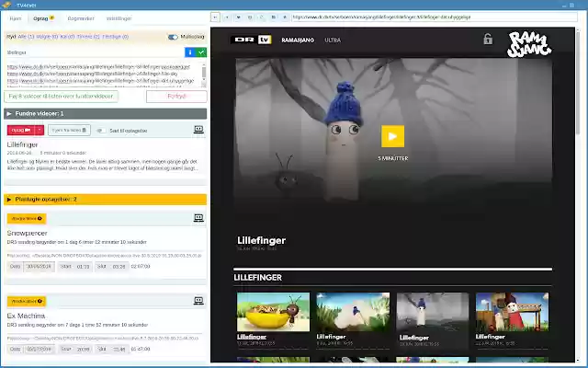
Task: Open the Hjem tab
Action: (16, 18)
